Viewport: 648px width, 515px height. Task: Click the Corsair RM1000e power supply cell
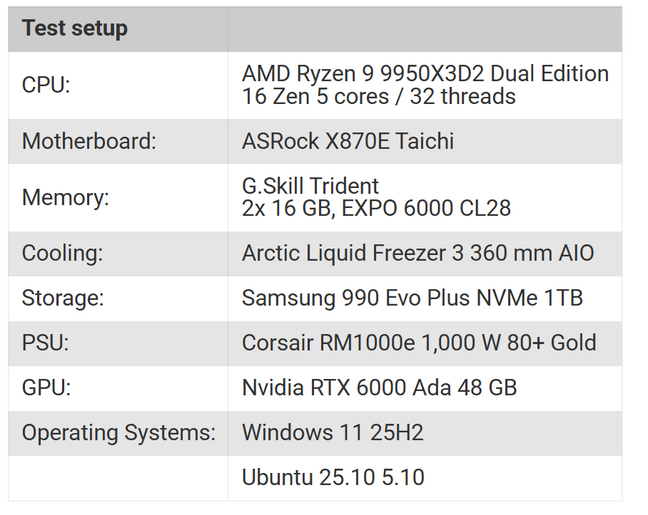point(419,343)
